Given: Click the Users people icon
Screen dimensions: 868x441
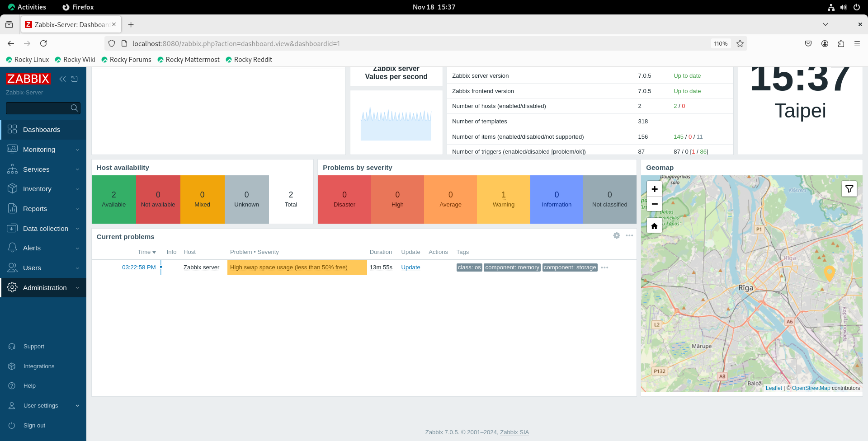Looking at the screenshot, I should pyautogui.click(x=12, y=267).
